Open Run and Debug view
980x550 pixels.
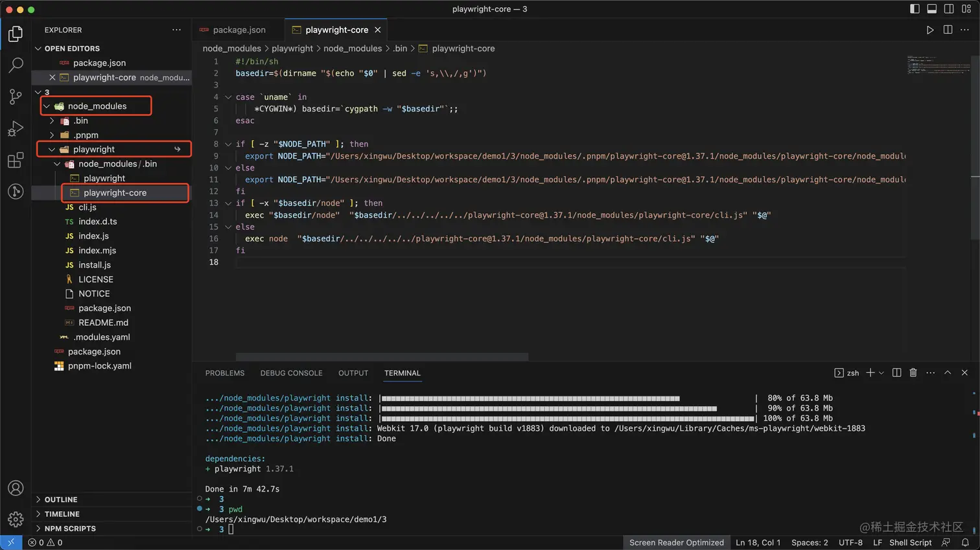tap(16, 128)
